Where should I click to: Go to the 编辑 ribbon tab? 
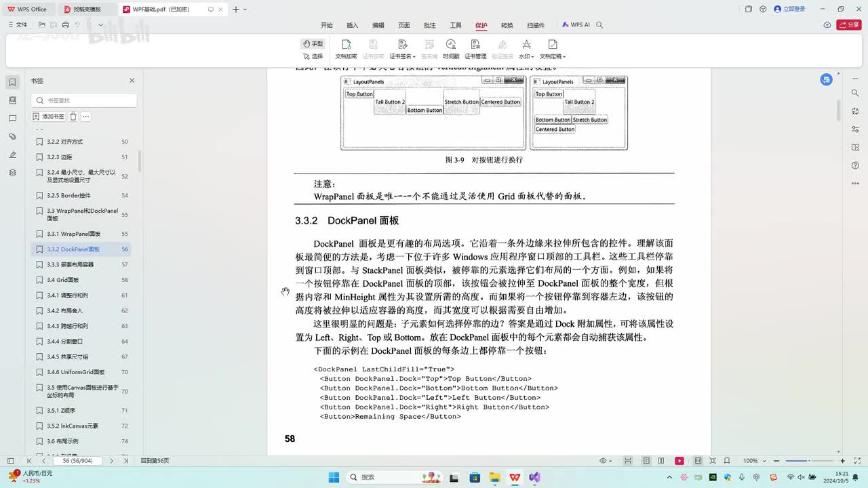[x=378, y=25]
